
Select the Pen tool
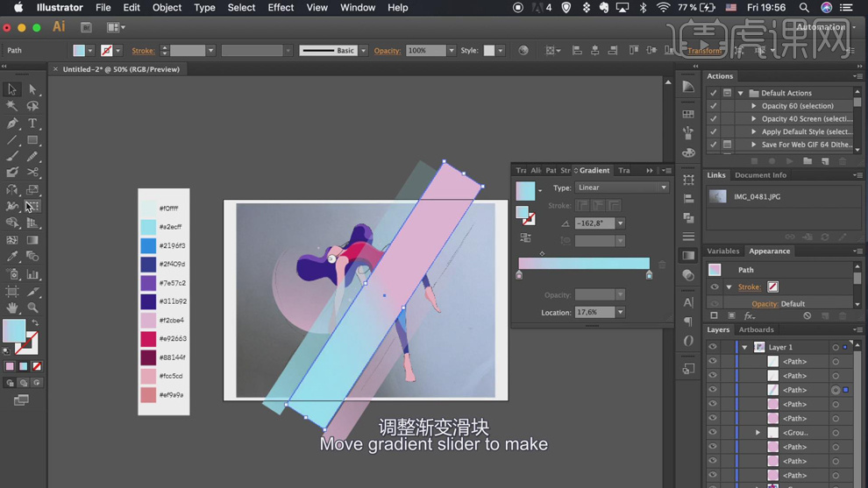12,124
